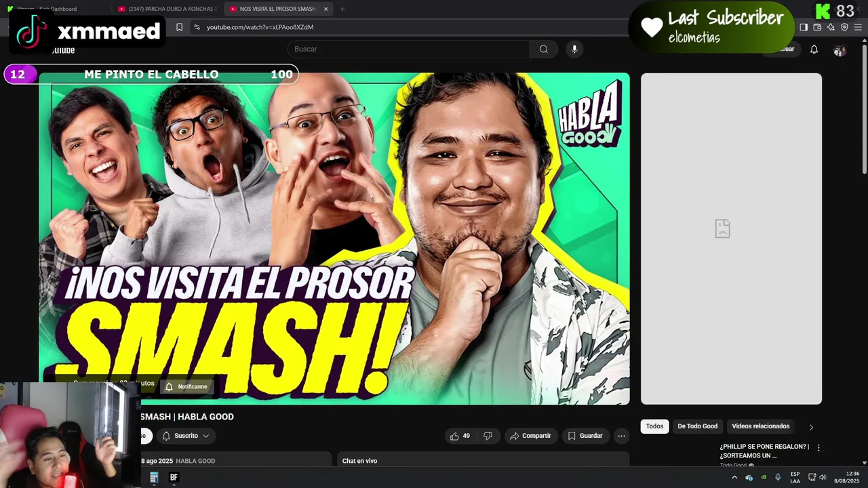The height and width of the screenshot is (488, 868).
Task: Change ESP LAA keyboard language
Action: coord(795,477)
